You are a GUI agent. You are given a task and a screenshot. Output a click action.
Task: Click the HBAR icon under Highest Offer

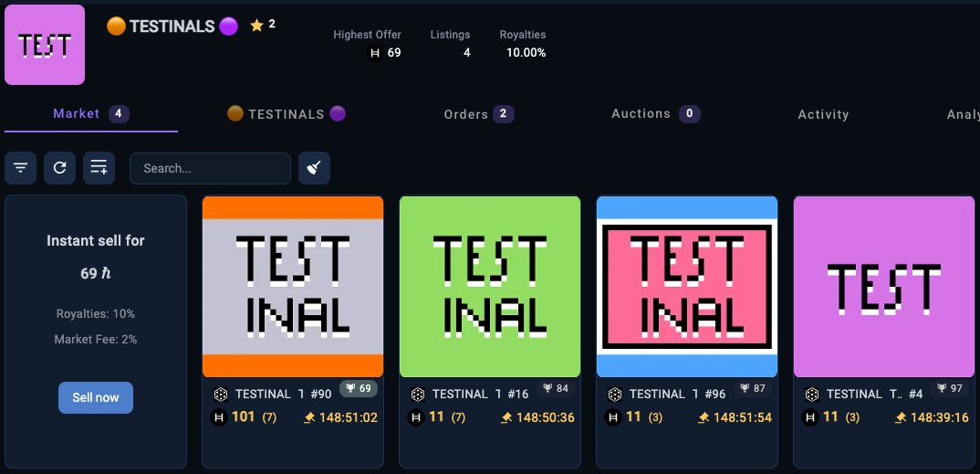(x=375, y=54)
